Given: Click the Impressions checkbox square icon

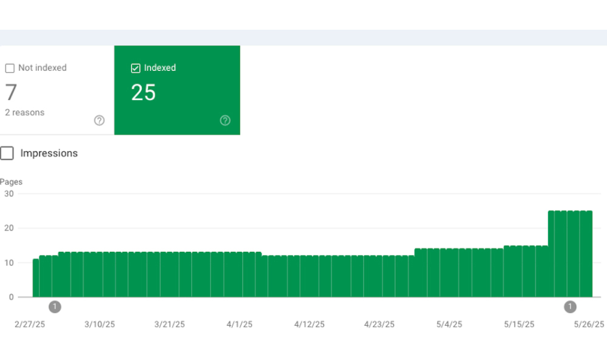Looking at the screenshot, I should pos(7,153).
